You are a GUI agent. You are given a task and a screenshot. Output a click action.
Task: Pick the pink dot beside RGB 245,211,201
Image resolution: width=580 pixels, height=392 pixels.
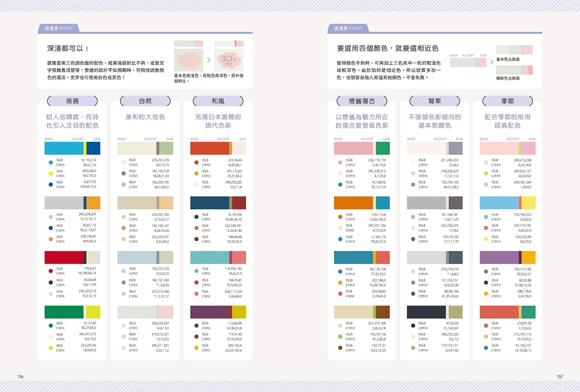click(124, 348)
